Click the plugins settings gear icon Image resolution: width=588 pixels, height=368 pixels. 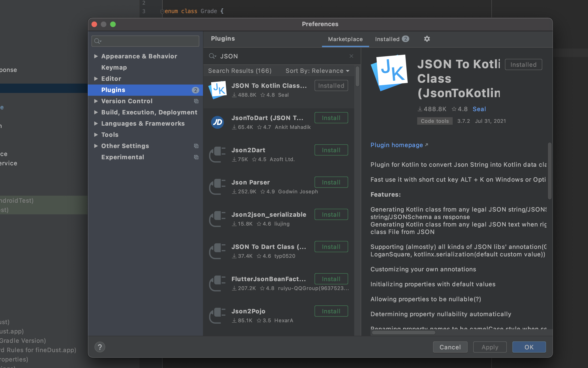tap(427, 39)
